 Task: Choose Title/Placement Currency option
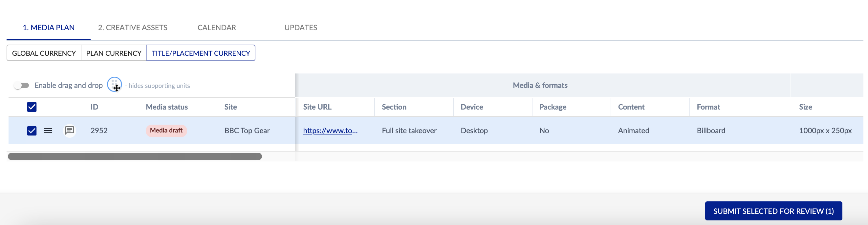[201, 53]
